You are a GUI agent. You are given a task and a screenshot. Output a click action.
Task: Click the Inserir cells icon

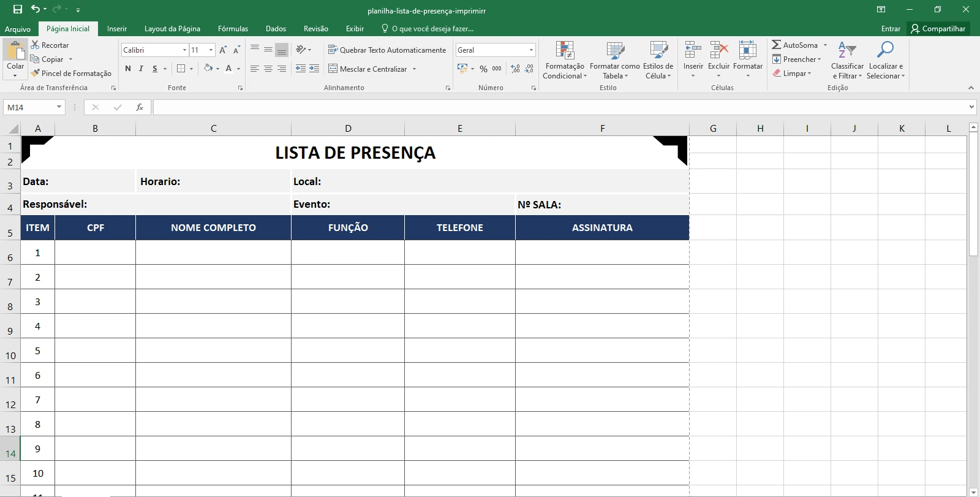693,50
